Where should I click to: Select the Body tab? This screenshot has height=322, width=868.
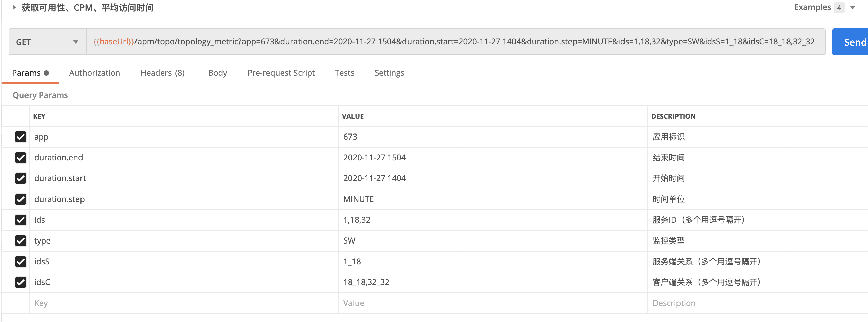pos(217,73)
